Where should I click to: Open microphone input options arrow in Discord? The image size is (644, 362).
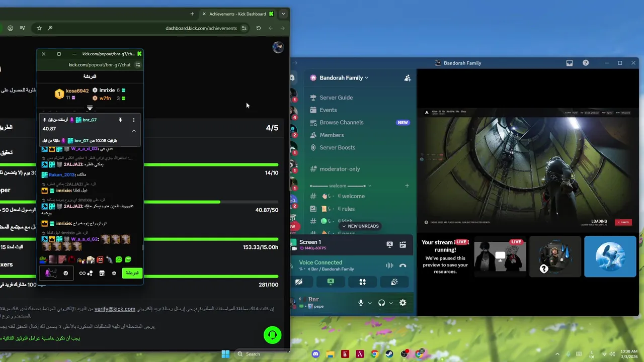click(x=370, y=303)
